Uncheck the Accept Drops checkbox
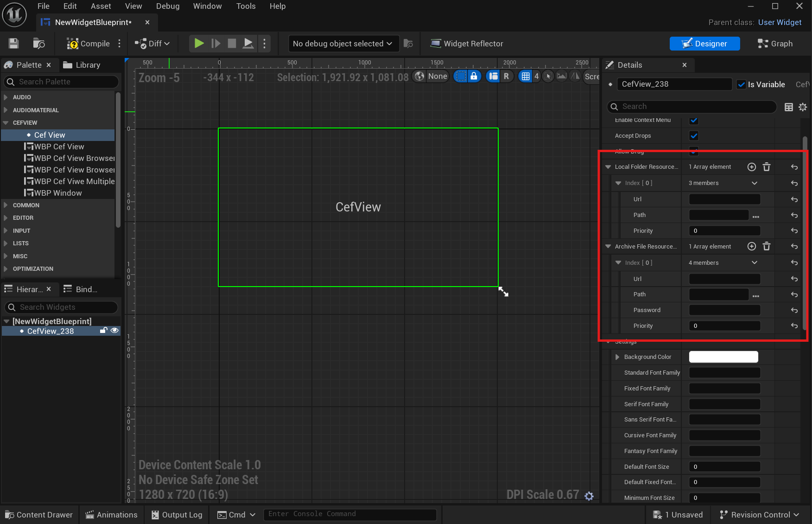The image size is (812, 524). click(x=694, y=136)
